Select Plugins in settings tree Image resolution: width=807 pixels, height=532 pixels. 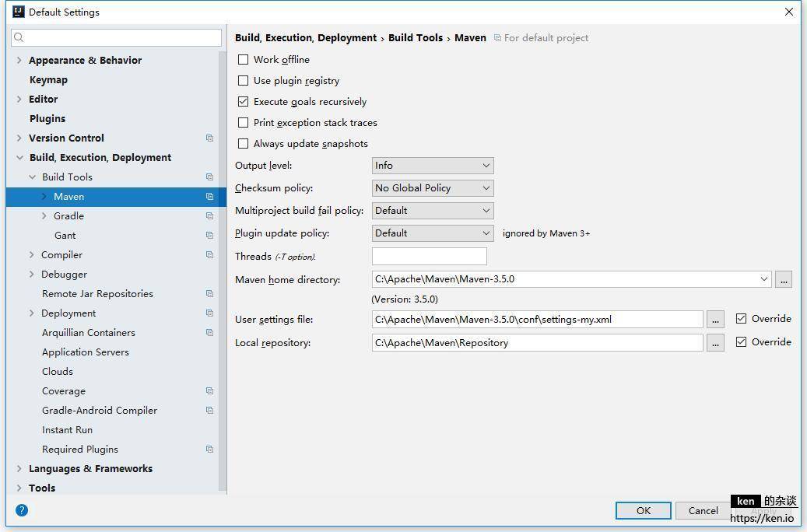[x=47, y=118]
